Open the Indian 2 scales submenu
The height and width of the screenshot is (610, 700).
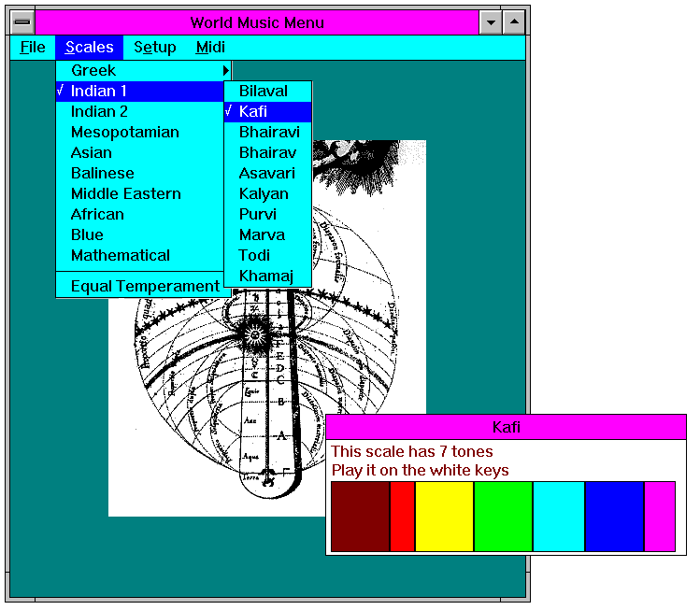(x=140, y=111)
